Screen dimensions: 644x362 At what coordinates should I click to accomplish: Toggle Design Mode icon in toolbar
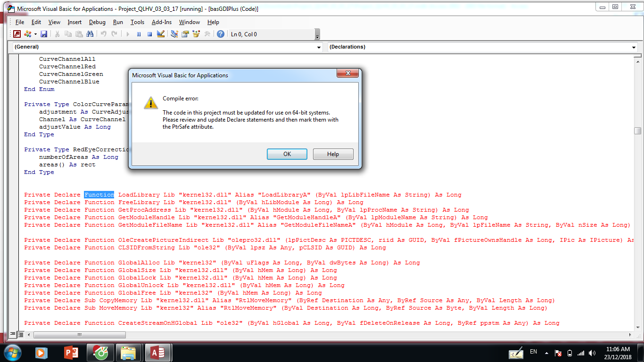[161, 34]
